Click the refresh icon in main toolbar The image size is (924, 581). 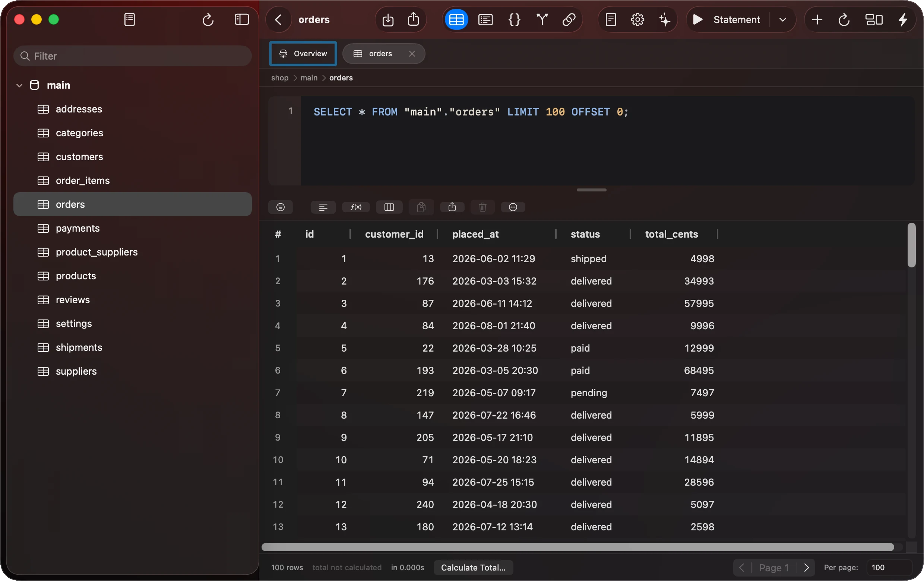click(844, 20)
